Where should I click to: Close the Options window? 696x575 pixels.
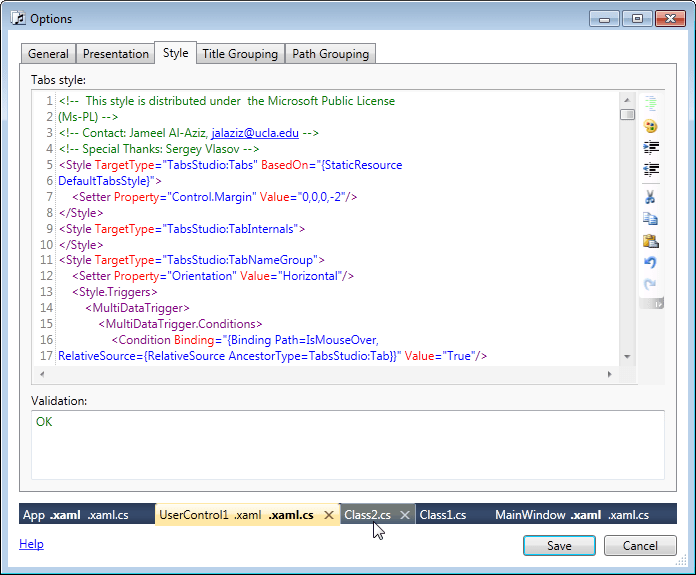point(670,19)
